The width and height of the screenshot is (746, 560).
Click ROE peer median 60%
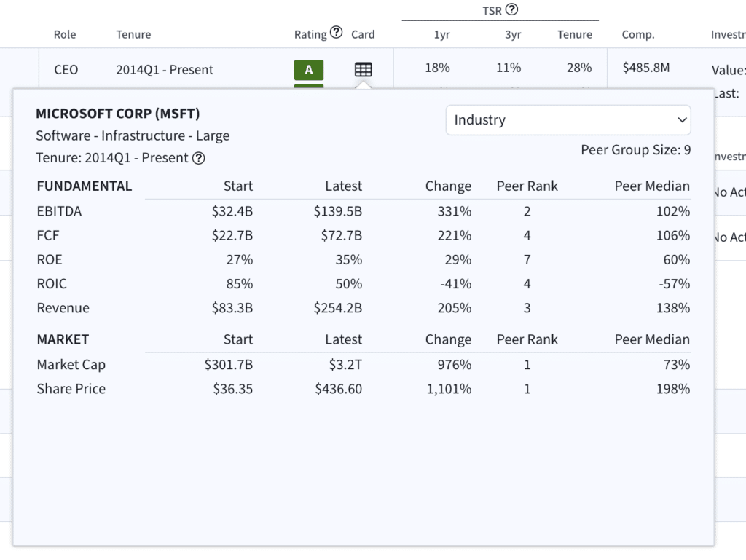[677, 259]
